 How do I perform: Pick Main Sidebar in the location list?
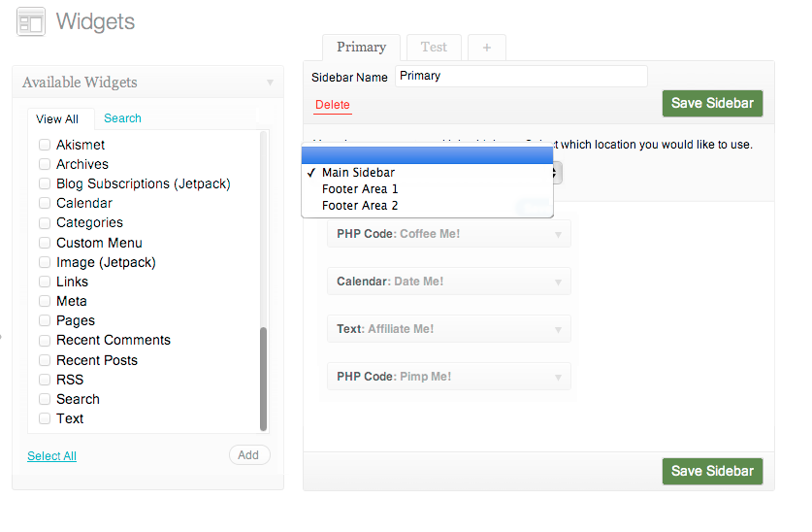pos(358,173)
